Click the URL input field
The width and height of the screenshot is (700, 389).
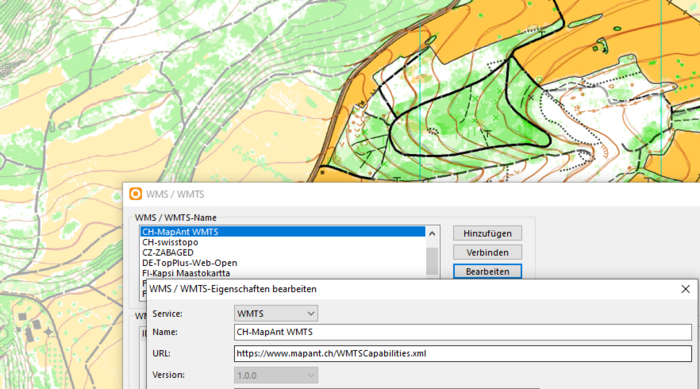463,354
